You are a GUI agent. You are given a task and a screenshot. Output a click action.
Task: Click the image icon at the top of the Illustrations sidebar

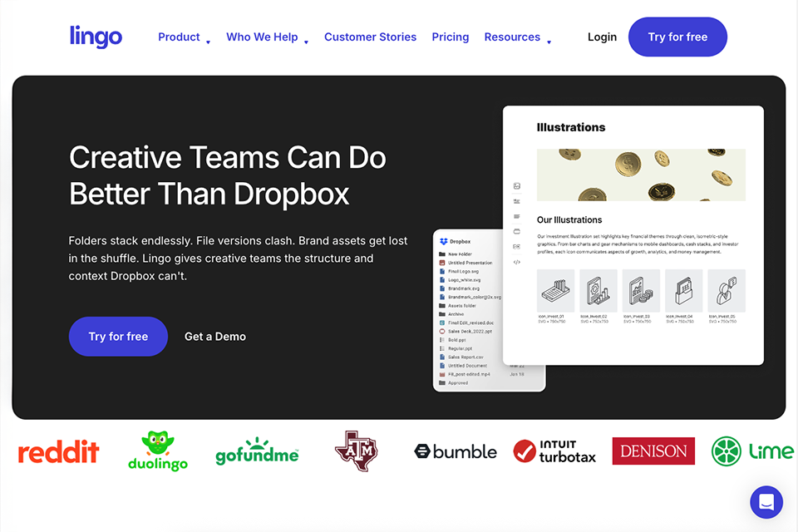click(x=516, y=186)
